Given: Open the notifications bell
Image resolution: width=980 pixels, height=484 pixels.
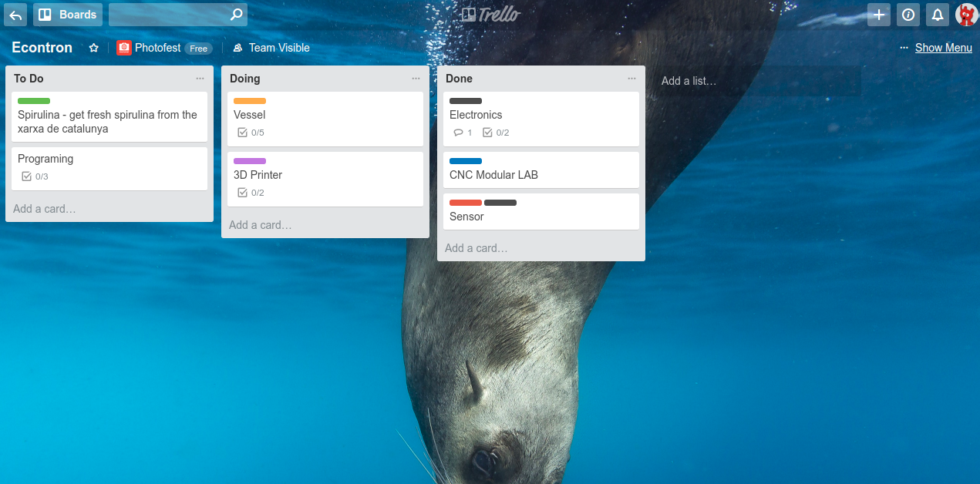Looking at the screenshot, I should [938, 15].
